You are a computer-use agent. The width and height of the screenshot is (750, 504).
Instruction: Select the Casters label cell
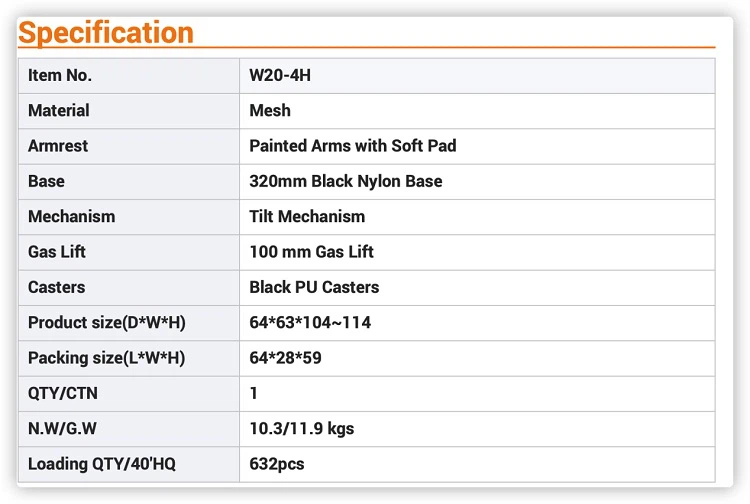tap(57, 287)
